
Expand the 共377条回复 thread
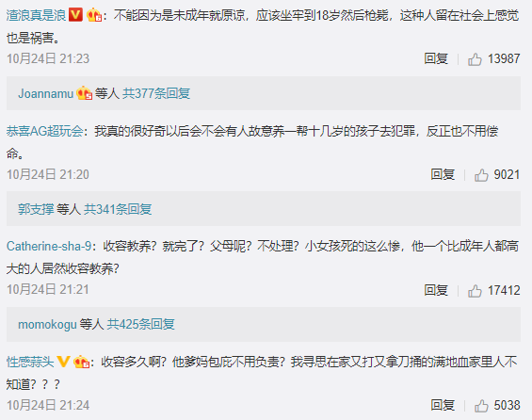pyautogui.click(x=156, y=93)
